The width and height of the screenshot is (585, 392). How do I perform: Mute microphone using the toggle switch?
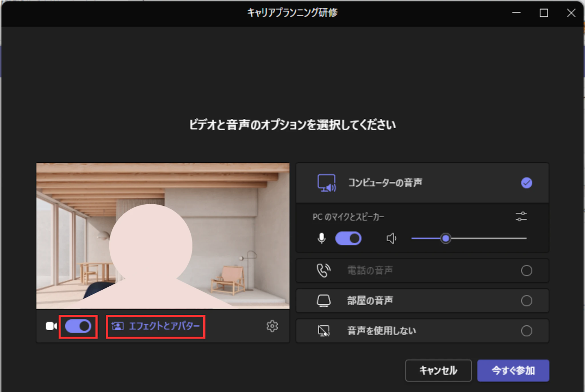pyautogui.click(x=348, y=238)
